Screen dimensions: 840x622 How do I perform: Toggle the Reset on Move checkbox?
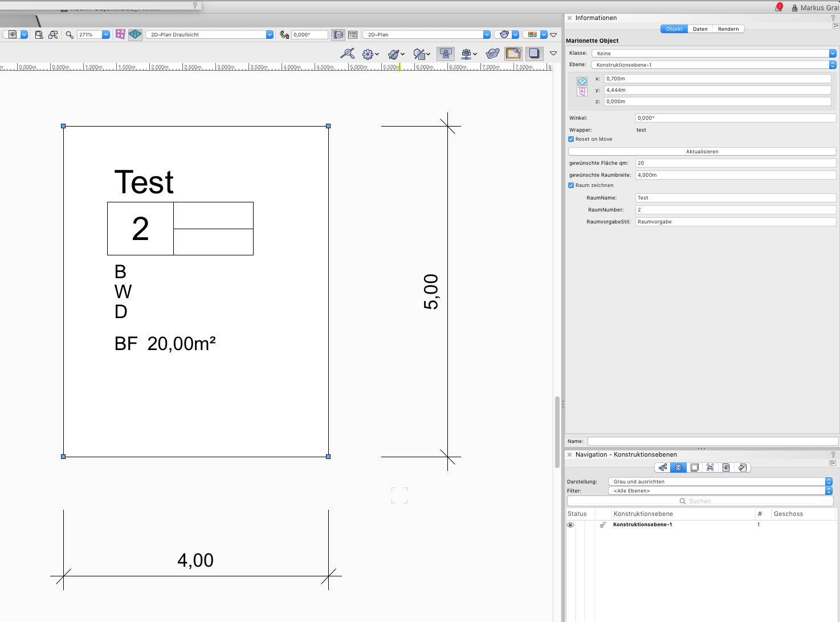point(571,139)
